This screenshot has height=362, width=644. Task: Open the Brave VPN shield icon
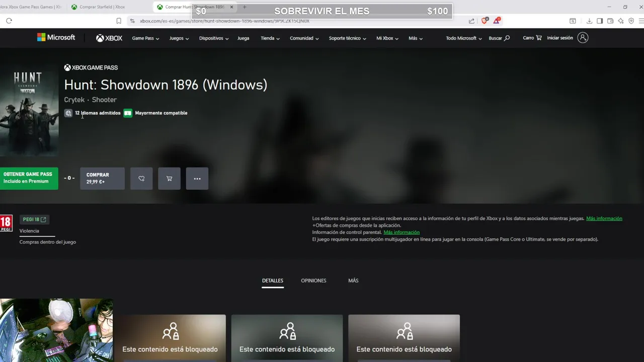pos(631,21)
